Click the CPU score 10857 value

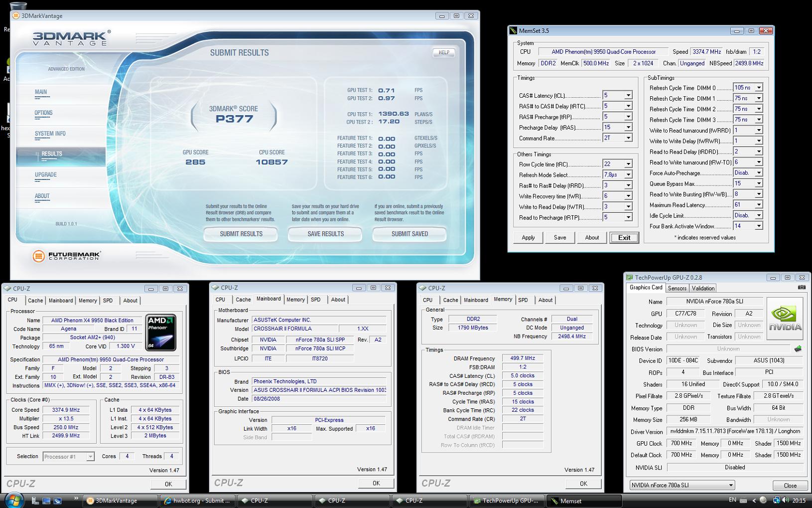click(271, 162)
